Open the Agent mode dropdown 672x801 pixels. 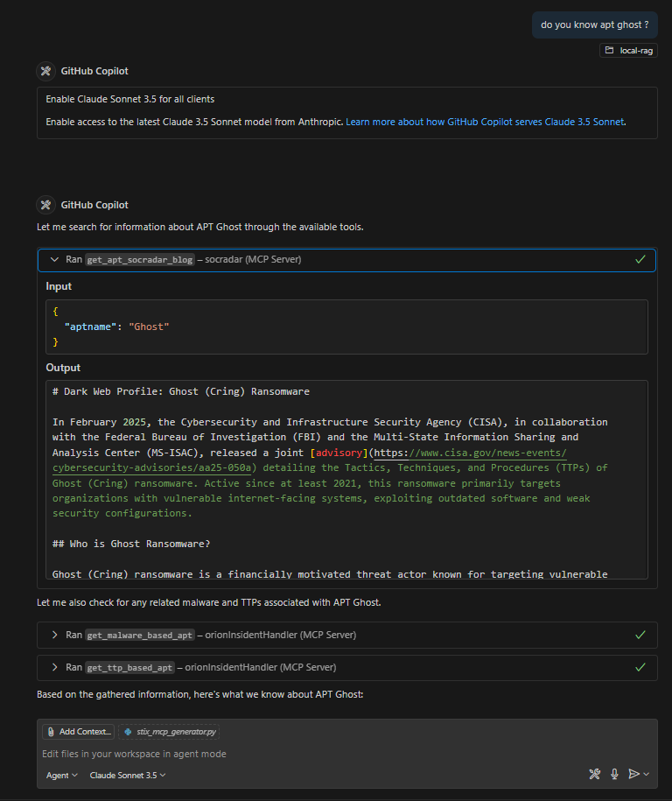(x=62, y=775)
